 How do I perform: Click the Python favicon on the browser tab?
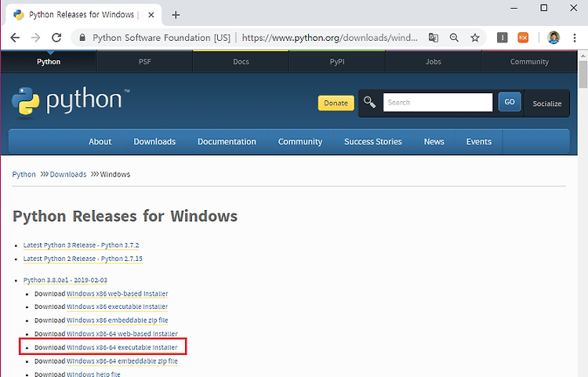coord(18,15)
